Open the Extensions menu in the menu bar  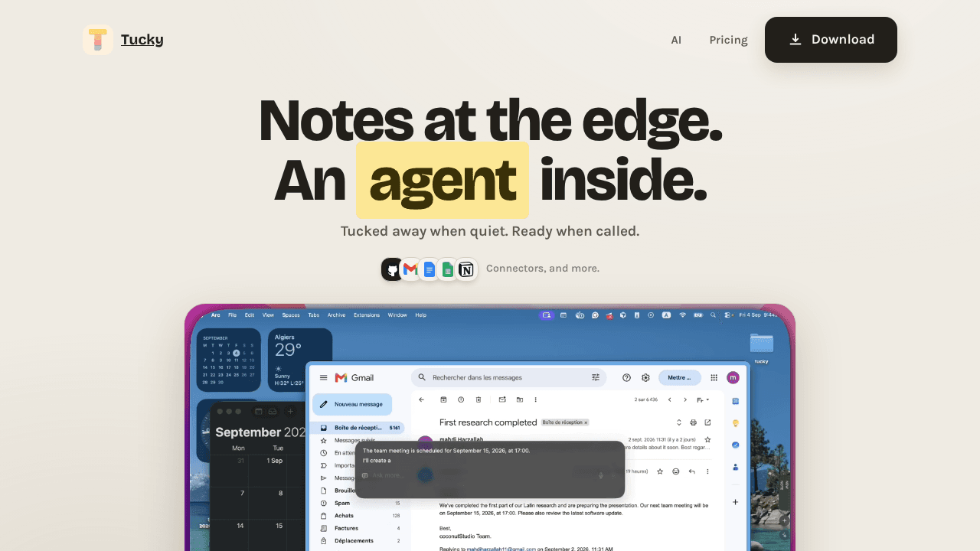(x=367, y=315)
